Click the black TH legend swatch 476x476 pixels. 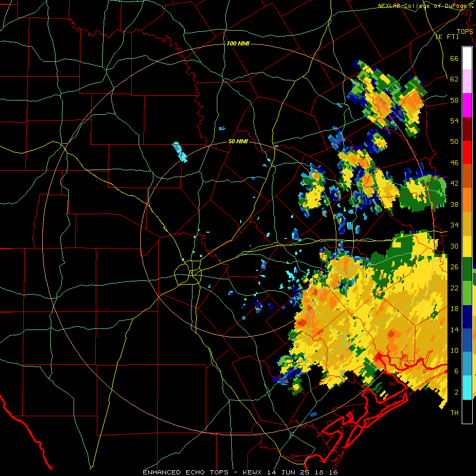(x=467, y=411)
